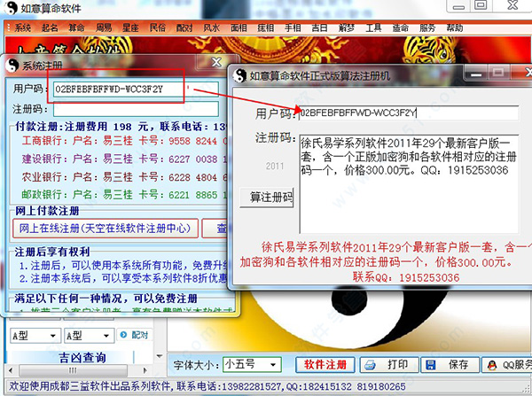Open the 帮助 menu

click(x=455, y=27)
